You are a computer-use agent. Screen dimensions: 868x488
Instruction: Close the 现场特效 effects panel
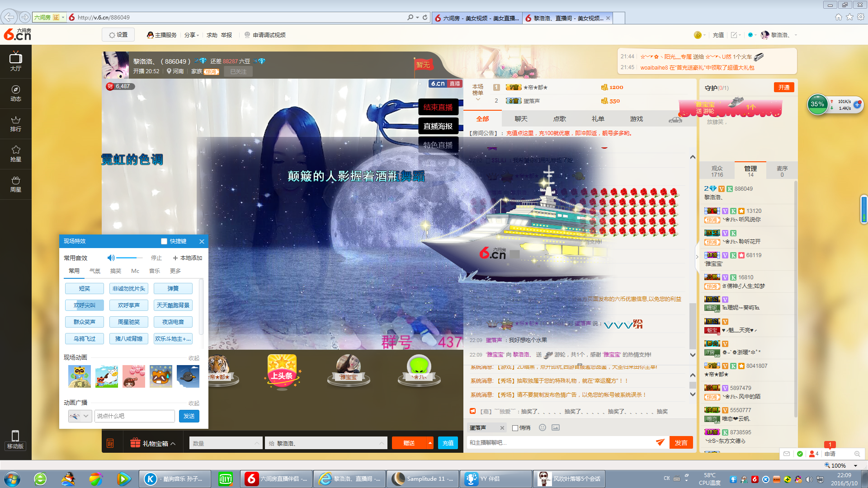(202, 241)
